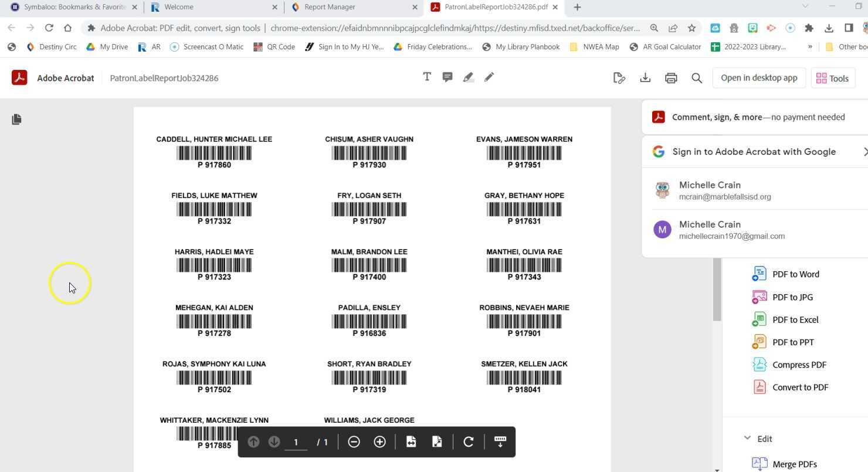
Task: Download the PDF file
Action: coord(645,77)
